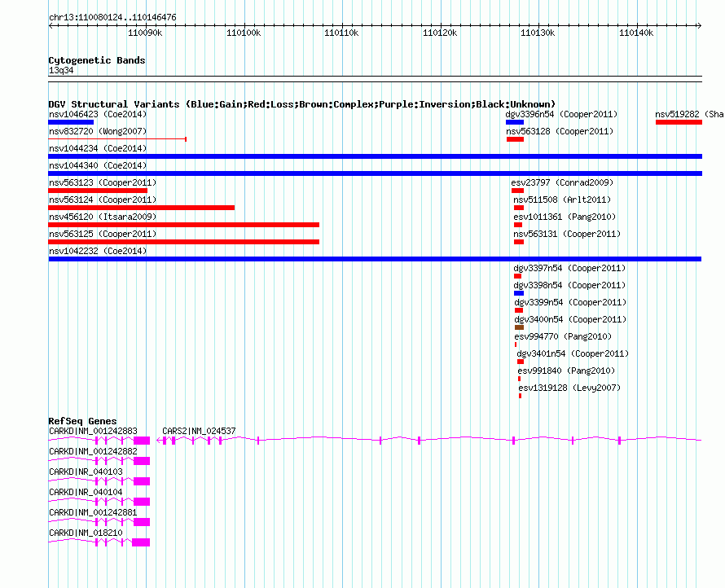Click the nsv832720 (Wong2007) label
The image size is (725, 588).
pyautogui.click(x=98, y=131)
